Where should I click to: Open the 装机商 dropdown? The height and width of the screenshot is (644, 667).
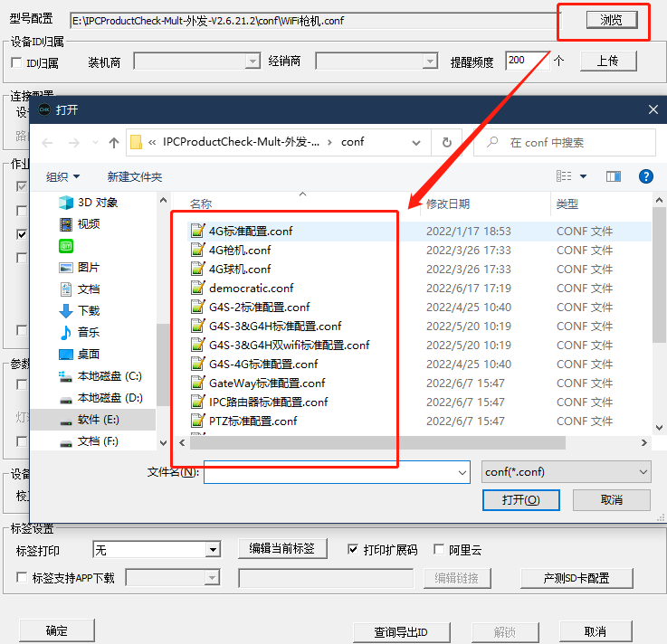pyautogui.click(x=197, y=62)
